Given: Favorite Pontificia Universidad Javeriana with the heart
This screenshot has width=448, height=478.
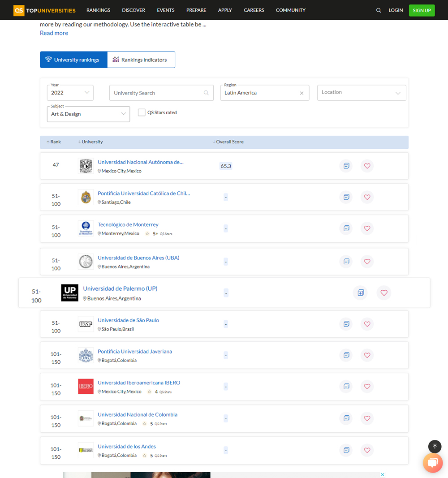Looking at the screenshot, I should (x=367, y=355).
